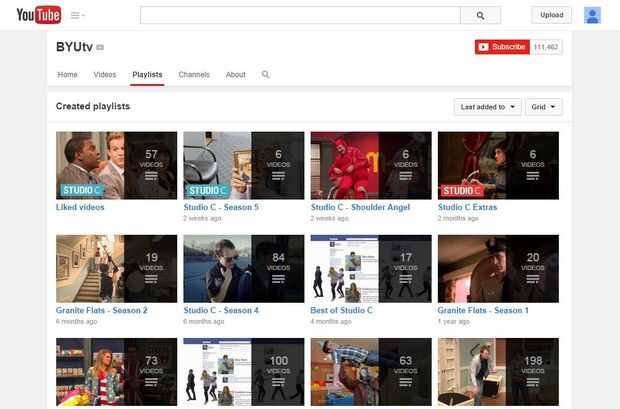620x409 pixels.
Task: Open Studio C - Shoulder Angel link
Action: click(360, 207)
